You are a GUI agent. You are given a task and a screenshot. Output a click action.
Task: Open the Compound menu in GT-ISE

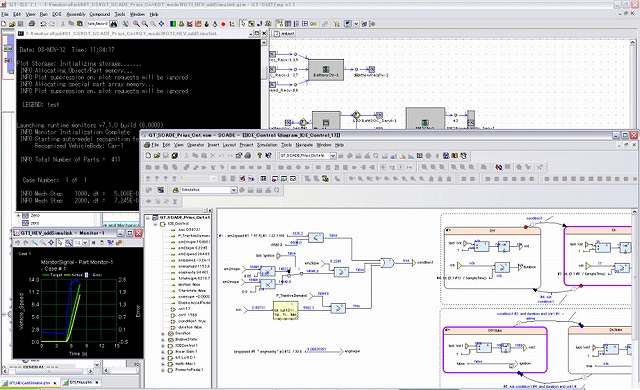tap(100, 14)
